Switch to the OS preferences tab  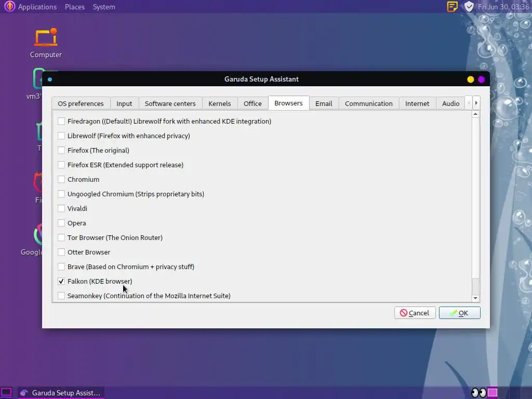pos(81,103)
